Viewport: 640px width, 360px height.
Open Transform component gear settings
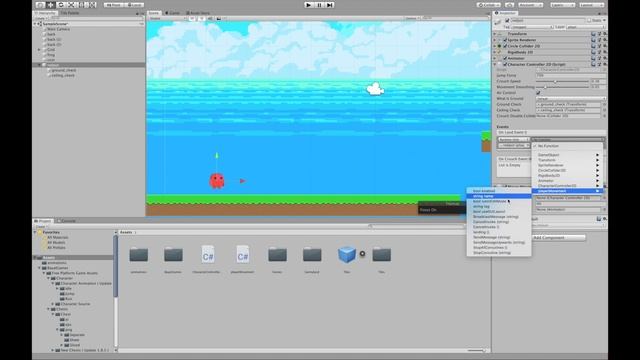[604, 34]
